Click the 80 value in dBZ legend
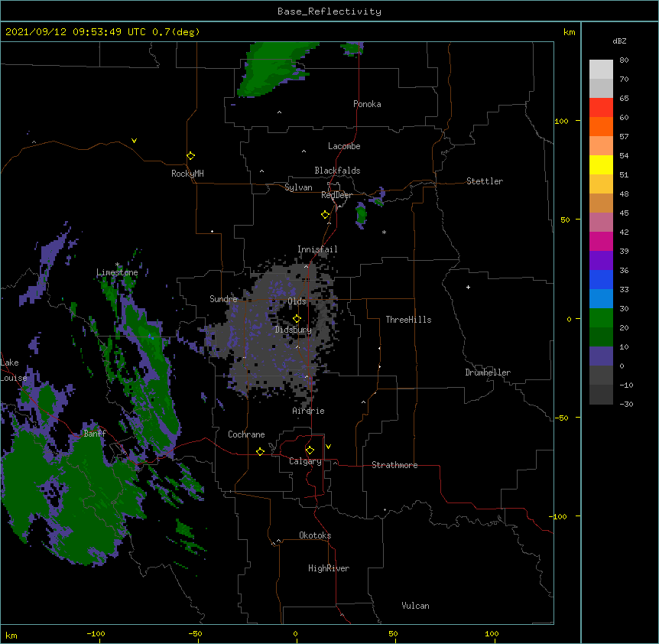 click(624, 60)
